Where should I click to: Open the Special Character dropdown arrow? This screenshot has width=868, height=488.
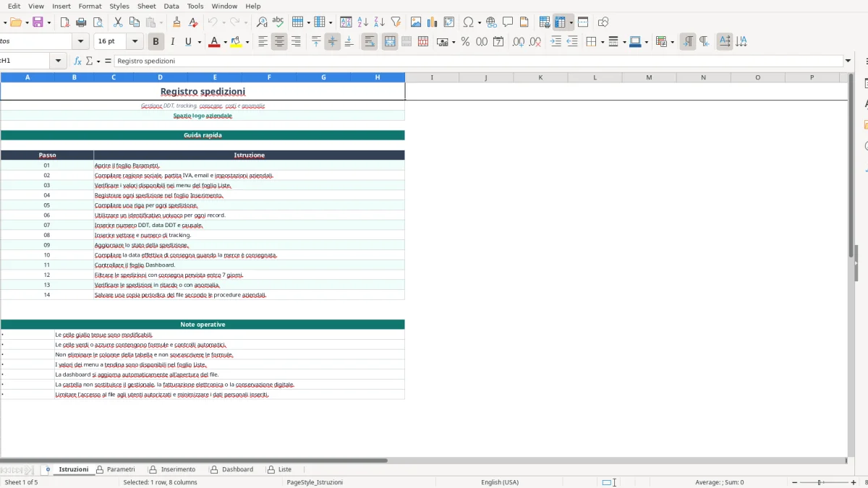(480, 22)
